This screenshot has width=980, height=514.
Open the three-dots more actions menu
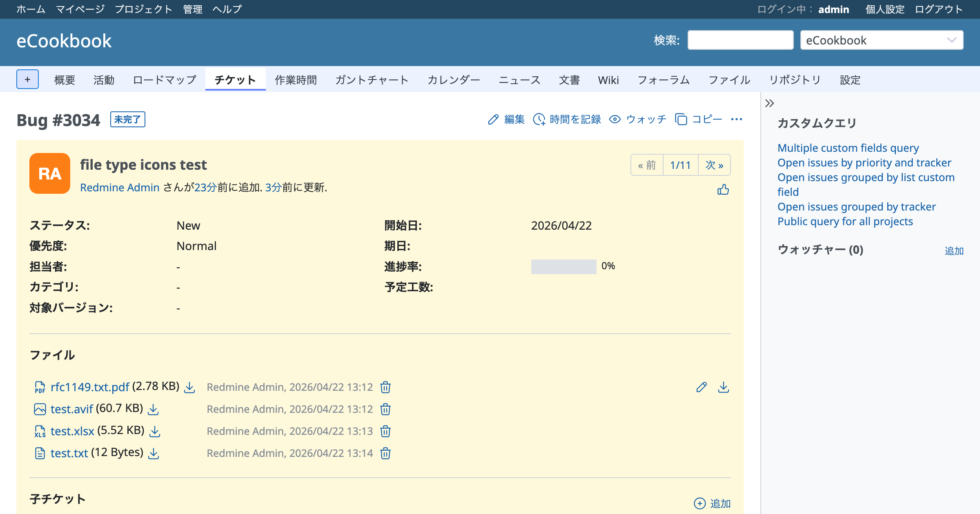(736, 119)
